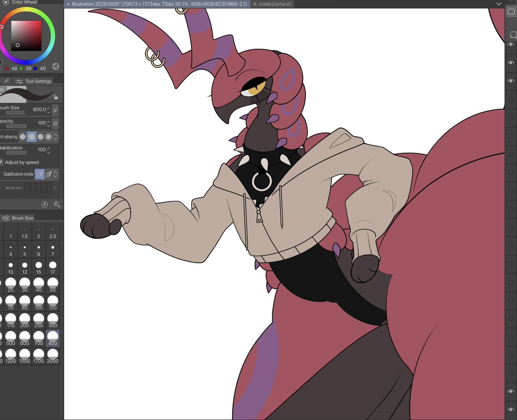Close the a1ebb2aa1aca5 tab with X
The height and width of the screenshot is (420, 517).
pyautogui.click(x=255, y=4)
